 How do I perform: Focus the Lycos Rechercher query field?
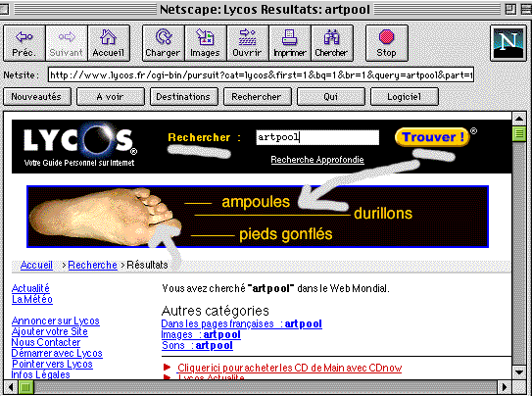(317, 137)
